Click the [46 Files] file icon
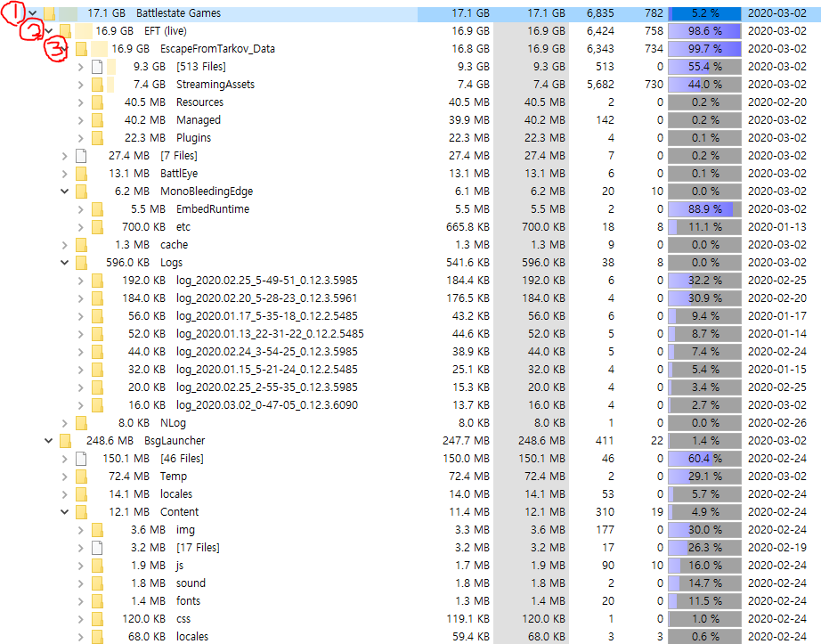Viewport: 821px width, 644px height. [x=81, y=458]
